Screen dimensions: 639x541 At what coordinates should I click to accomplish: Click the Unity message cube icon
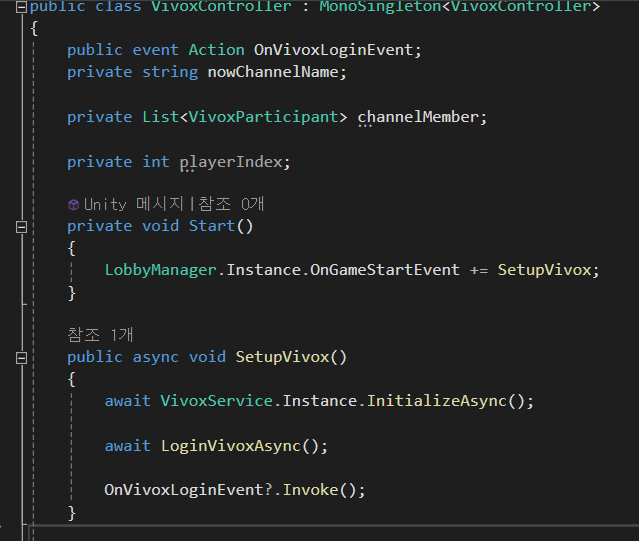pos(73,205)
